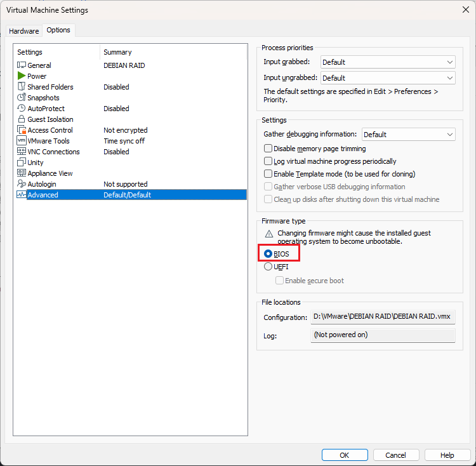476x466 pixels.
Task: Click 'Default/Default' summary in Advanced row
Action: point(127,195)
